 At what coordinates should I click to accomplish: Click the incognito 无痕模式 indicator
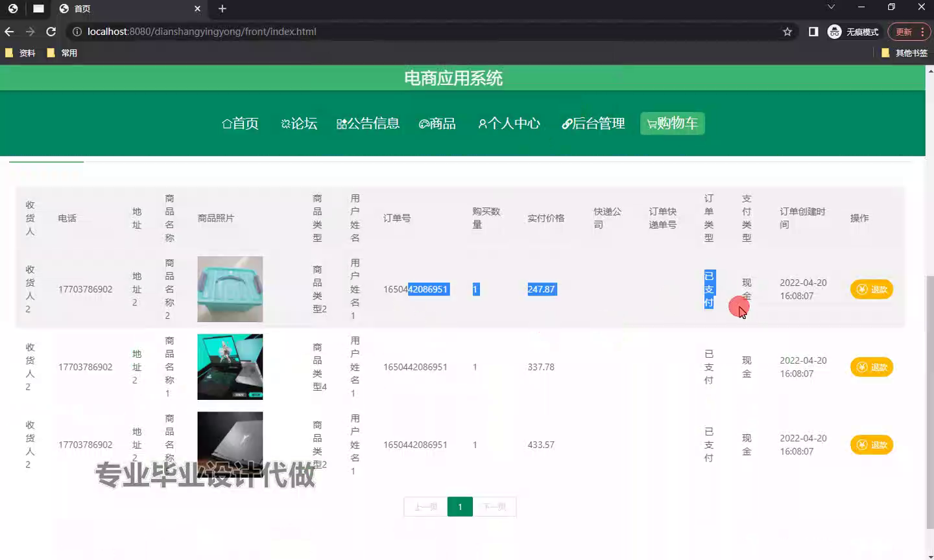coord(853,32)
